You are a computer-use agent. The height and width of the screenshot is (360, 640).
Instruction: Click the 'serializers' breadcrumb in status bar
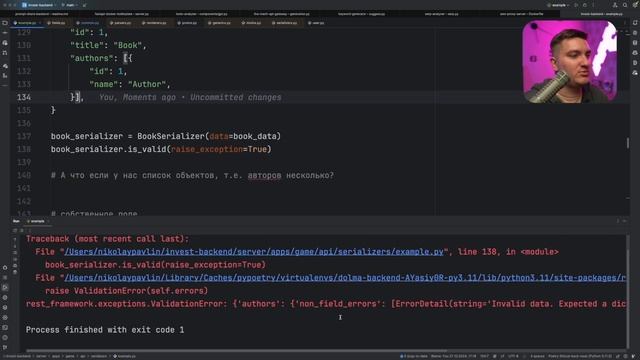(98, 356)
